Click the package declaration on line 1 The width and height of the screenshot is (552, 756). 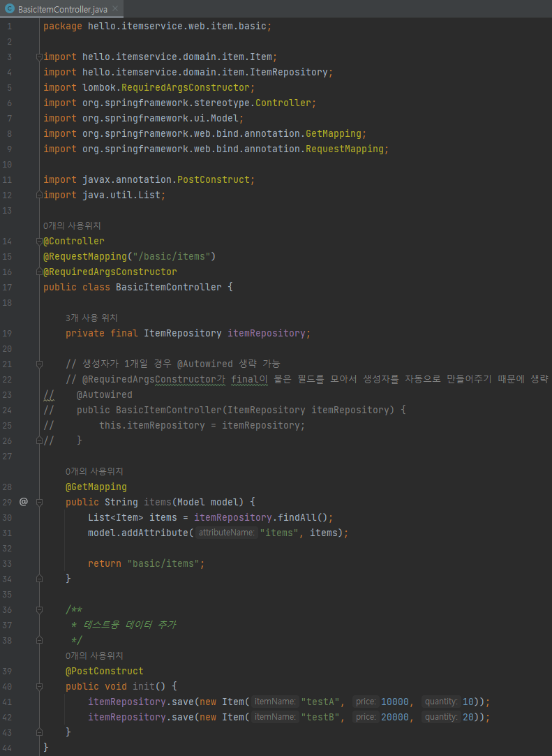pos(157,26)
